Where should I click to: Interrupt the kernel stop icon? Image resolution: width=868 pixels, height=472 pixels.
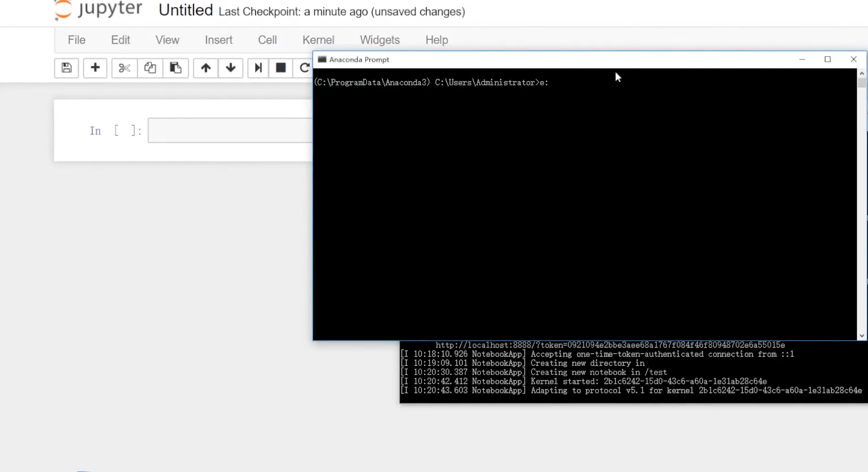[x=281, y=68]
